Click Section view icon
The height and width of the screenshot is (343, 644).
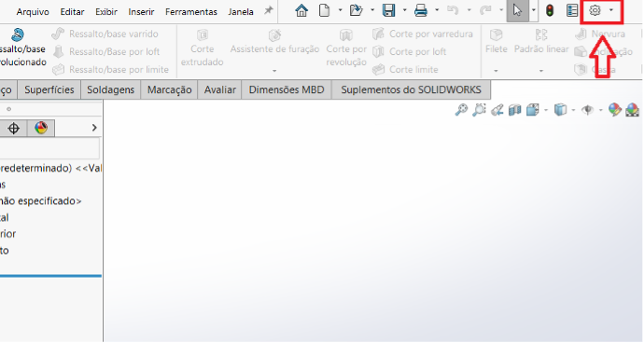pos(514,110)
